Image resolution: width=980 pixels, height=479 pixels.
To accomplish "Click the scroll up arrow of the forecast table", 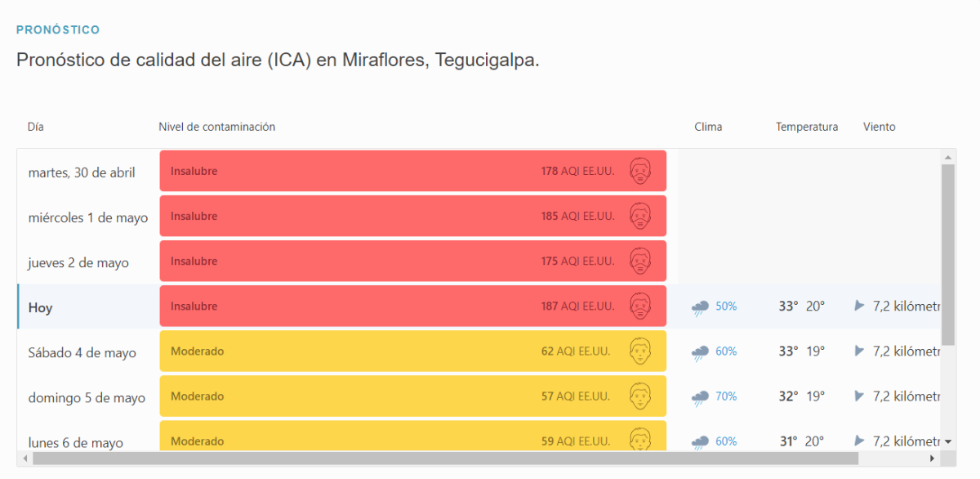I will [948, 157].
